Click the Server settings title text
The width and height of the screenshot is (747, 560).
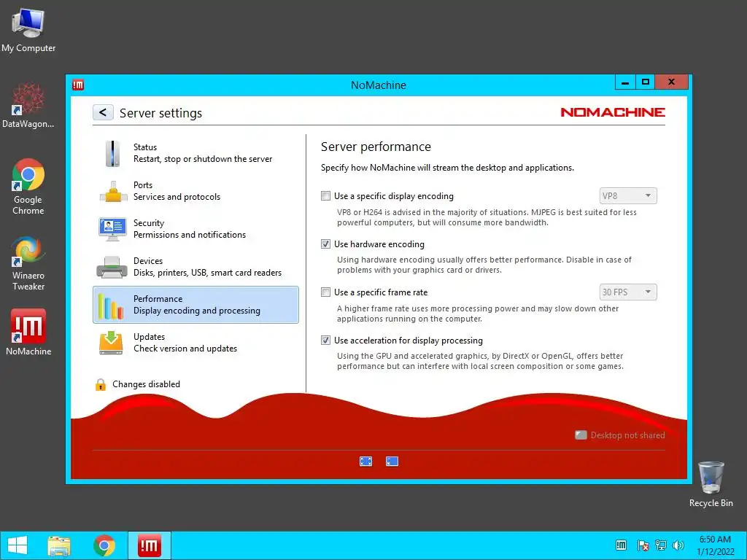160,113
